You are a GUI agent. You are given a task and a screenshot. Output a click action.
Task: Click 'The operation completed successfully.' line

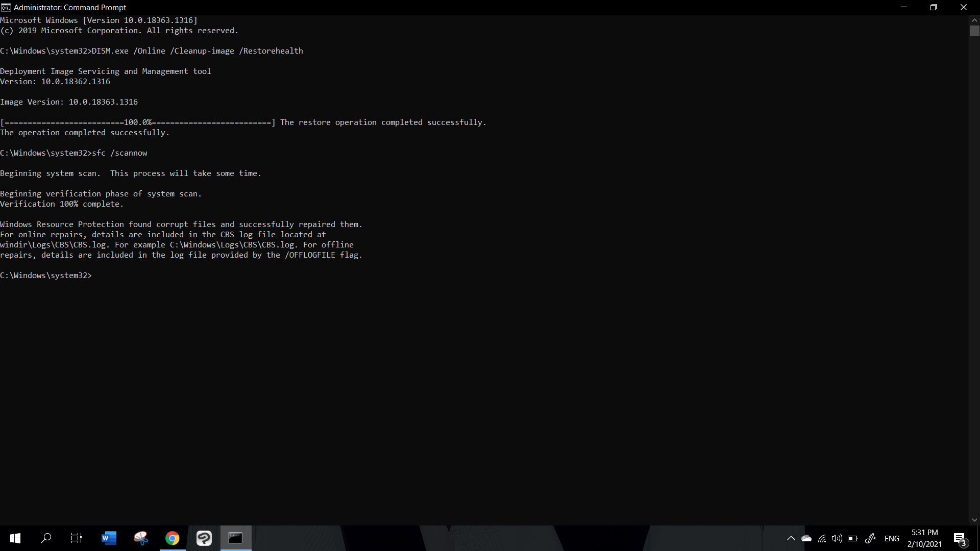[85, 133]
